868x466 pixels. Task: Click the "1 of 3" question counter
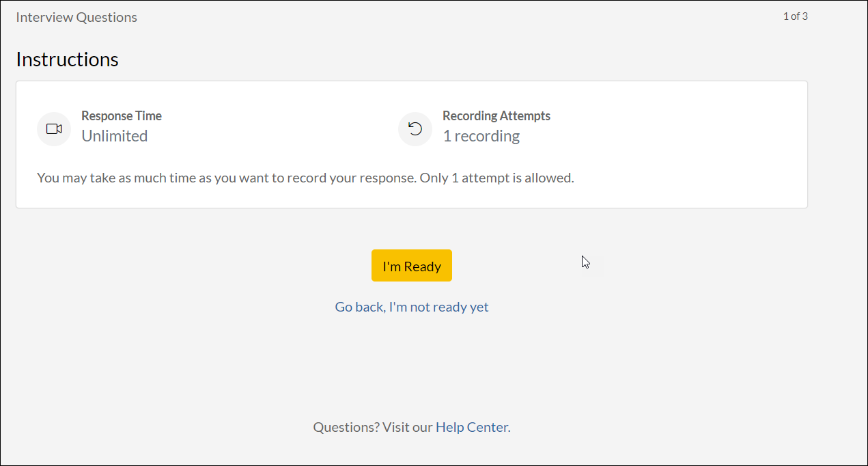(795, 16)
